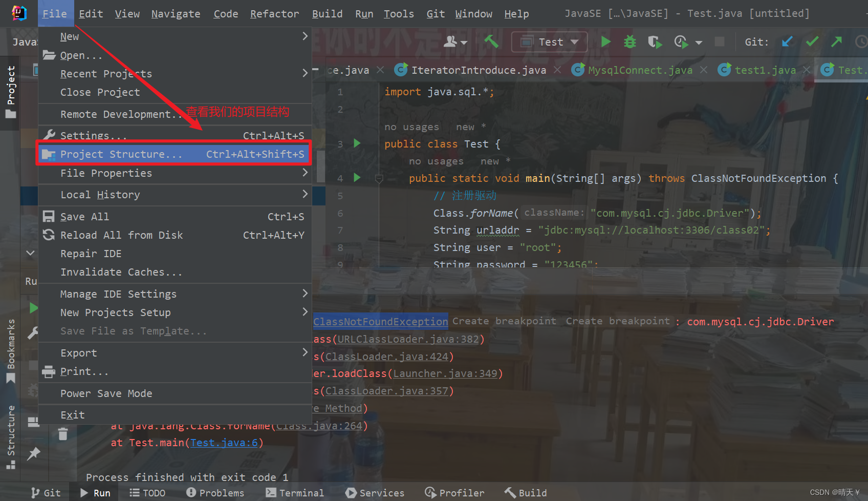Click the trash icon in Run panel

click(63, 434)
